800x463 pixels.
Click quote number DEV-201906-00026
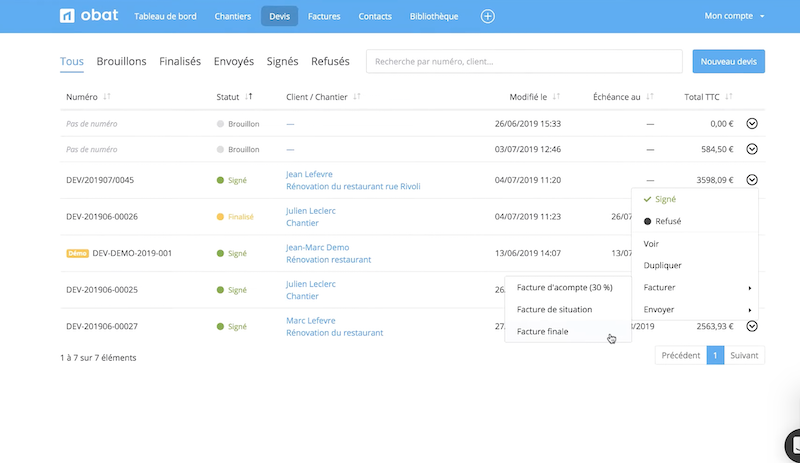point(102,216)
